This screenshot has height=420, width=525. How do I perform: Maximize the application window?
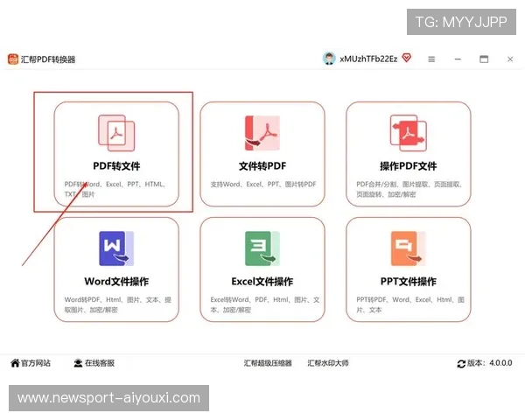pos(484,59)
